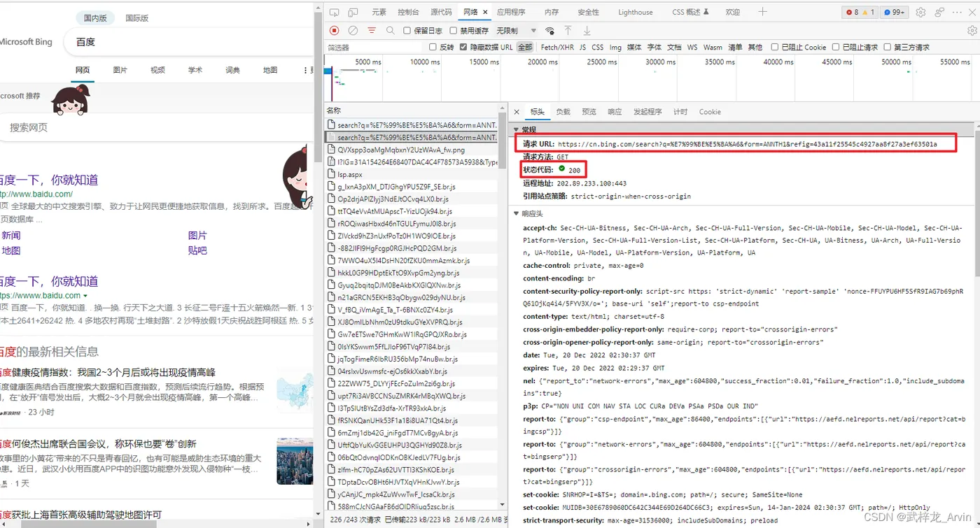Open the feedback people icon in DevTools
Screen dimensions: 980x528
click(939, 13)
